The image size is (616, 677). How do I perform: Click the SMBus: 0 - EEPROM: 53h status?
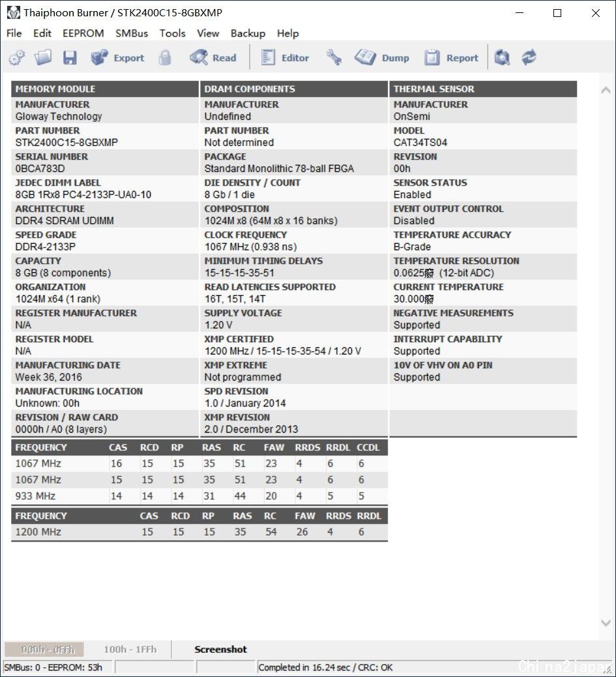click(x=53, y=667)
